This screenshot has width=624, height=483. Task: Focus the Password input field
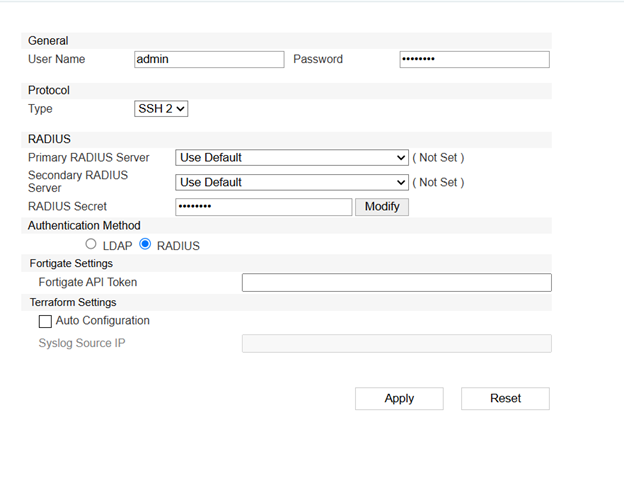pos(474,59)
